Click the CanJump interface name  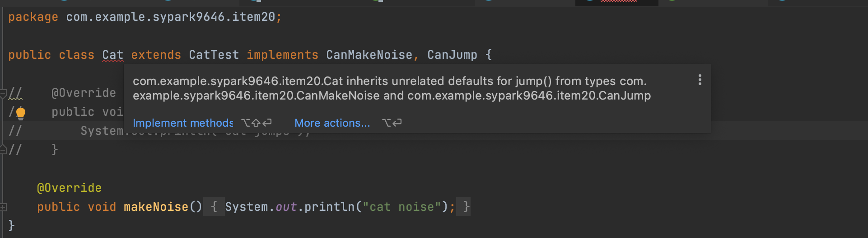tap(452, 55)
